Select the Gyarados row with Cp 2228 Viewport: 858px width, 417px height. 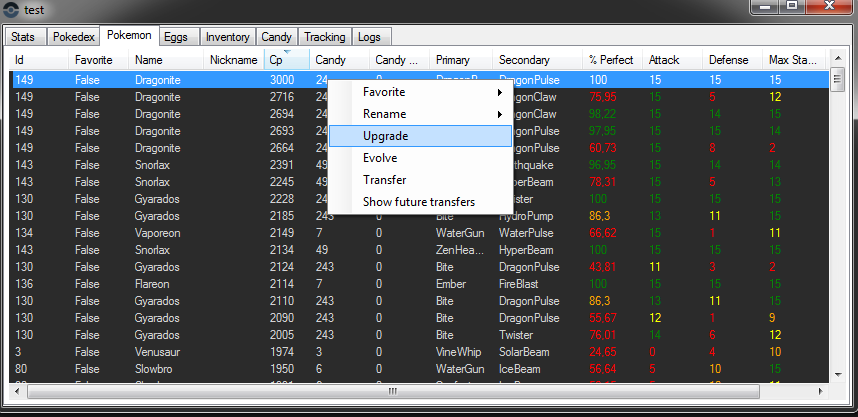pyautogui.click(x=420, y=199)
